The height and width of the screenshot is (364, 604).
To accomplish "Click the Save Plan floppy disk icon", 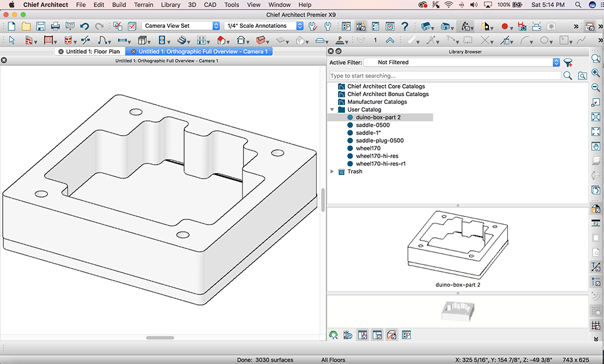I will pyautogui.click(x=41, y=27).
